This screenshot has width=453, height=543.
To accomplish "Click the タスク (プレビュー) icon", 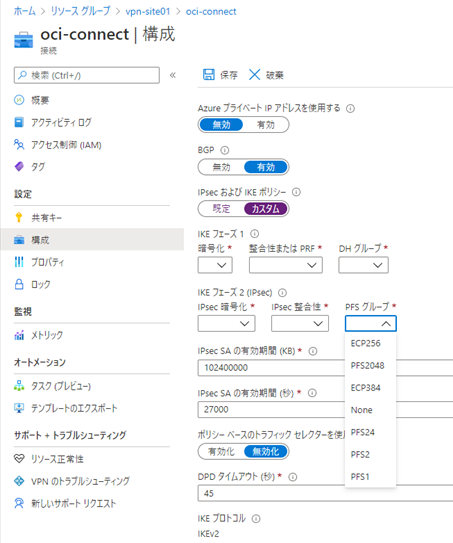I will point(19,386).
